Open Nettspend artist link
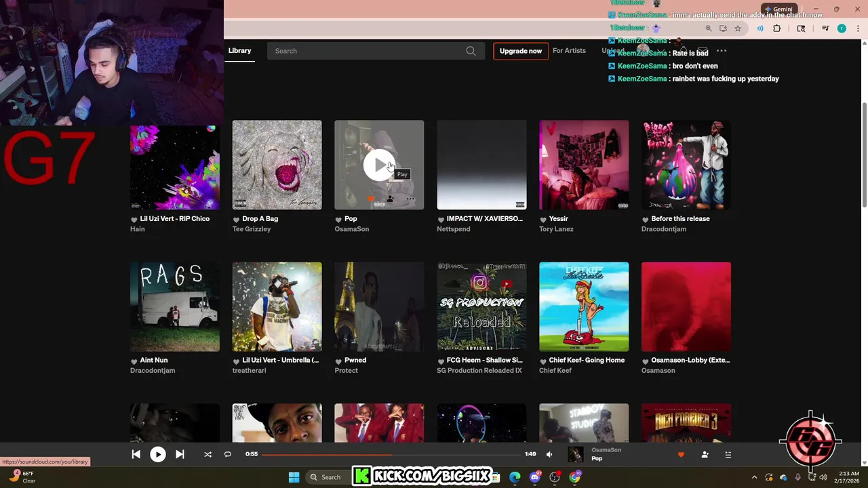 coord(454,229)
